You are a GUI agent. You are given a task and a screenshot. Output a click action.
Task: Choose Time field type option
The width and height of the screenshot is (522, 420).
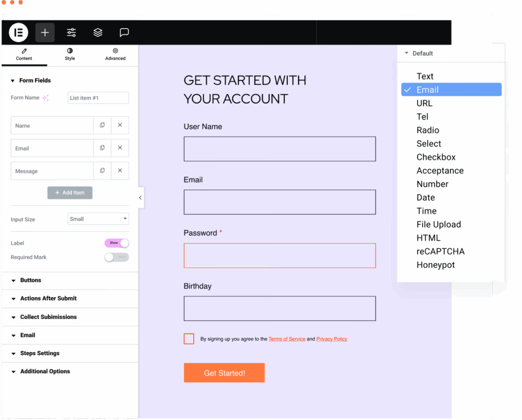coord(452,211)
